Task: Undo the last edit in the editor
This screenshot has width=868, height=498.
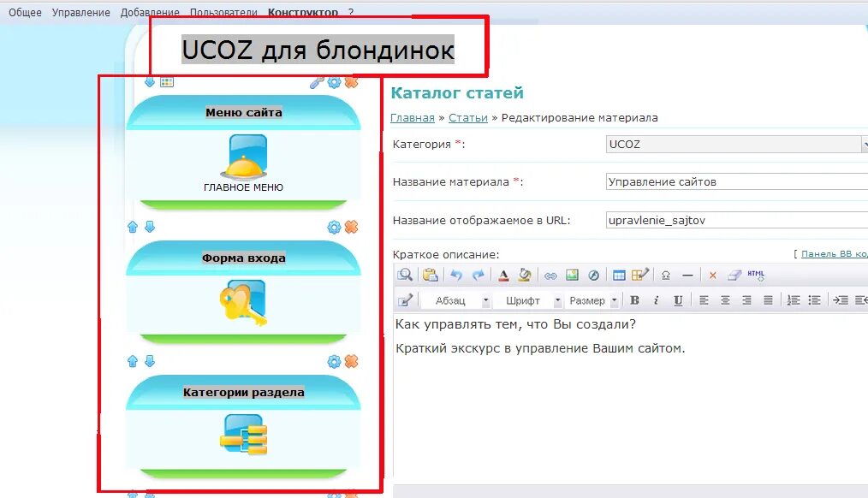Action: (x=456, y=275)
